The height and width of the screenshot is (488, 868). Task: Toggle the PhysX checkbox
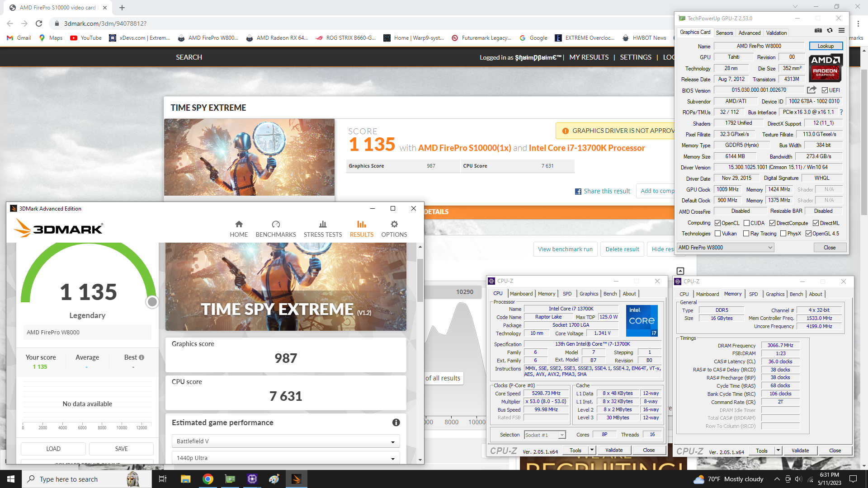click(x=783, y=234)
